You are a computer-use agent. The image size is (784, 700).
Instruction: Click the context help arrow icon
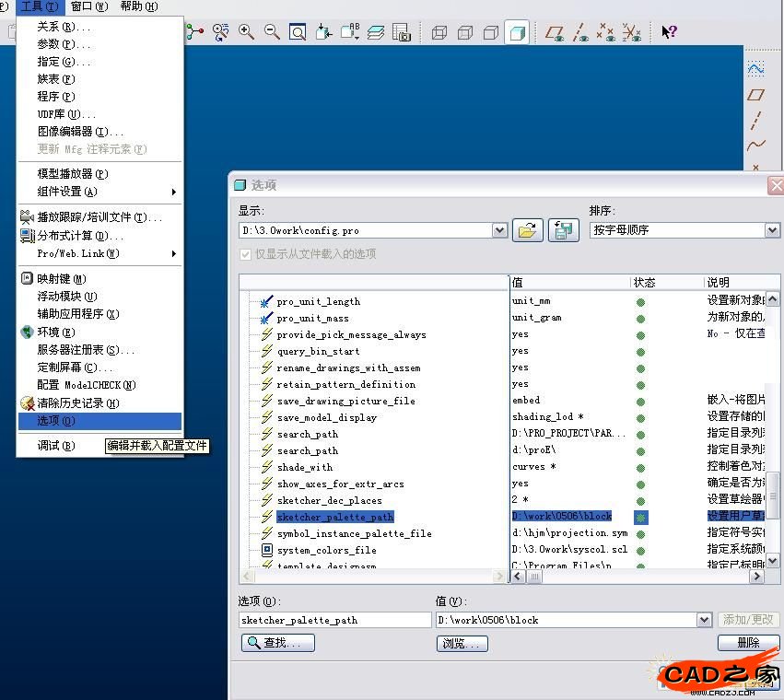click(x=669, y=32)
